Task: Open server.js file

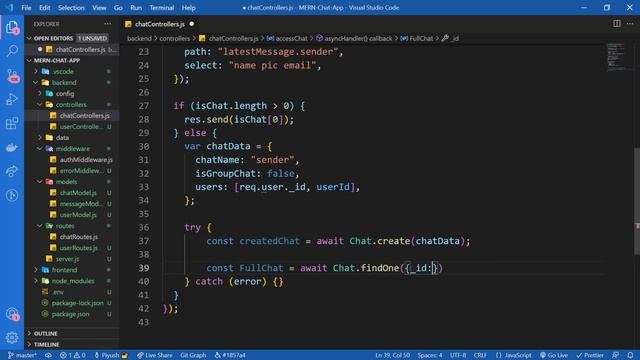Action: point(71,259)
